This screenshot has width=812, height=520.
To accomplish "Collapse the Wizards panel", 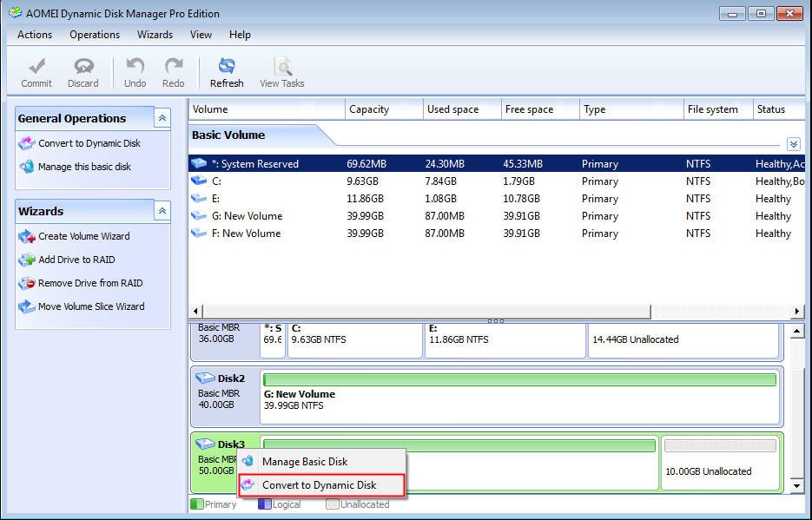I will (162, 211).
